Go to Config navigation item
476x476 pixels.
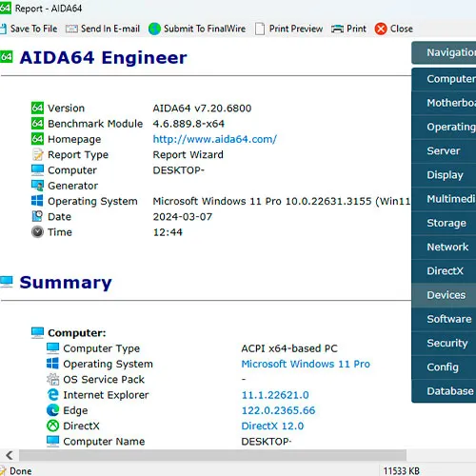pos(444,367)
